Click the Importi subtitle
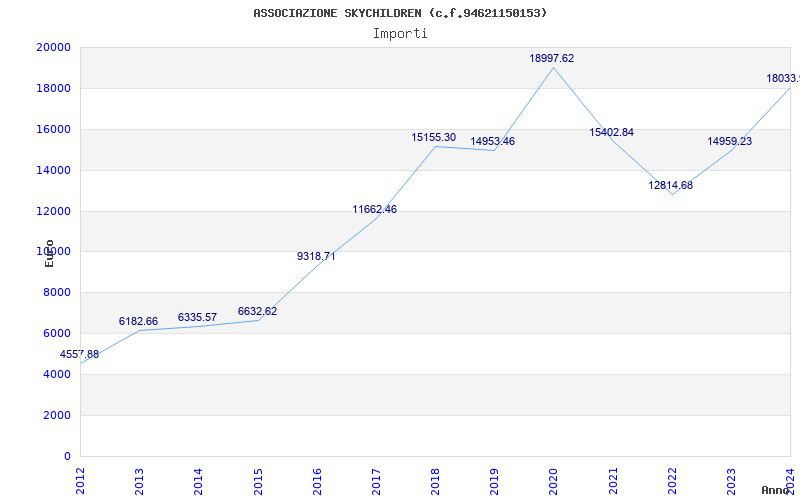800x500 pixels. [400, 34]
